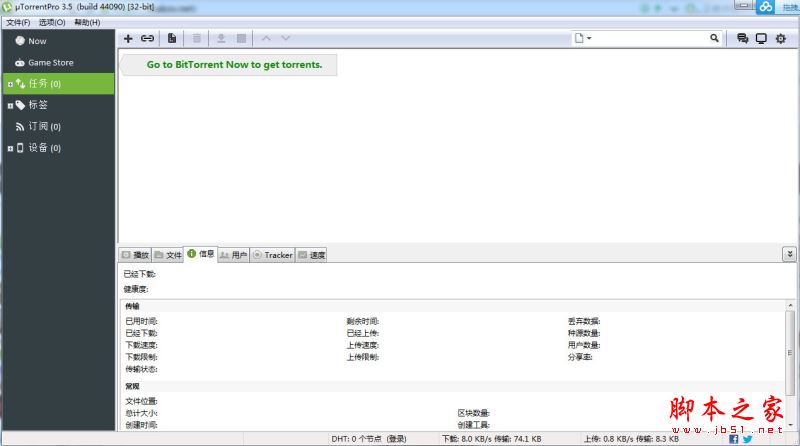
Task: Switch to the 文件 tab
Action: click(x=168, y=255)
